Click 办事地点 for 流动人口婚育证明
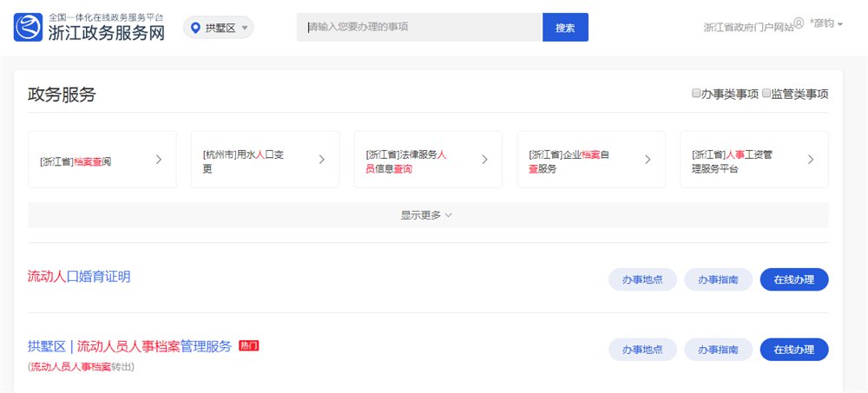Viewport: 868px width, 393px height. (642, 279)
